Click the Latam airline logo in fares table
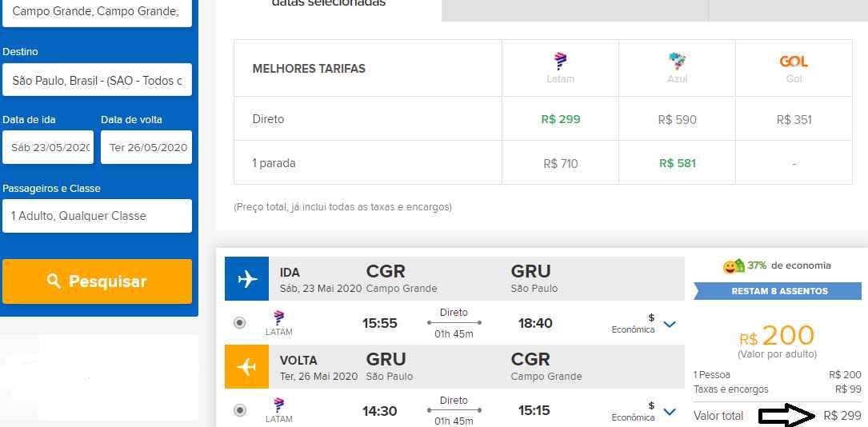 pos(560,61)
